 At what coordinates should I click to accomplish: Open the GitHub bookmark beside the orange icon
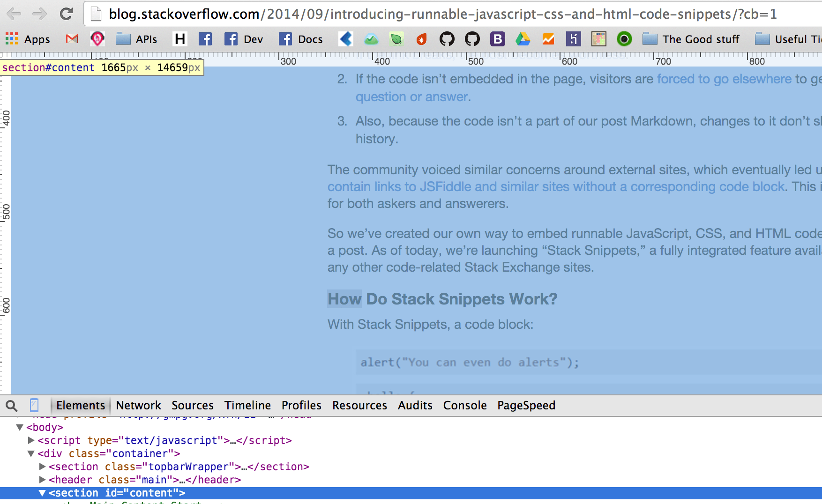pyautogui.click(x=447, y=39)
